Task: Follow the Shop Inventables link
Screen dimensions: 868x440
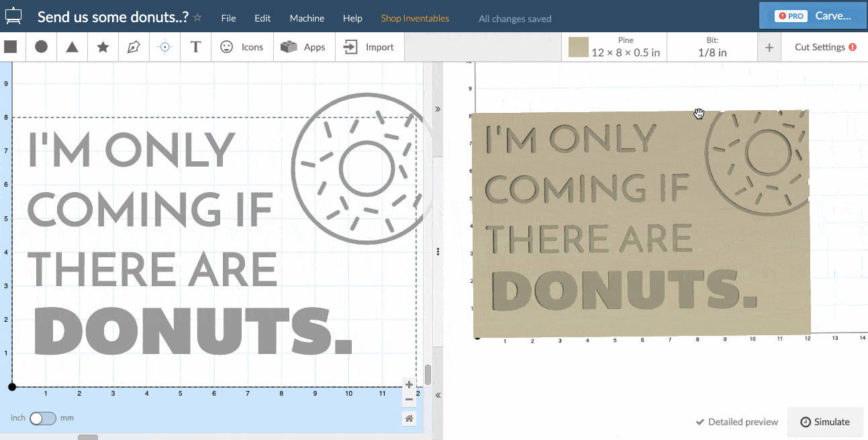Action: (415, 18)
